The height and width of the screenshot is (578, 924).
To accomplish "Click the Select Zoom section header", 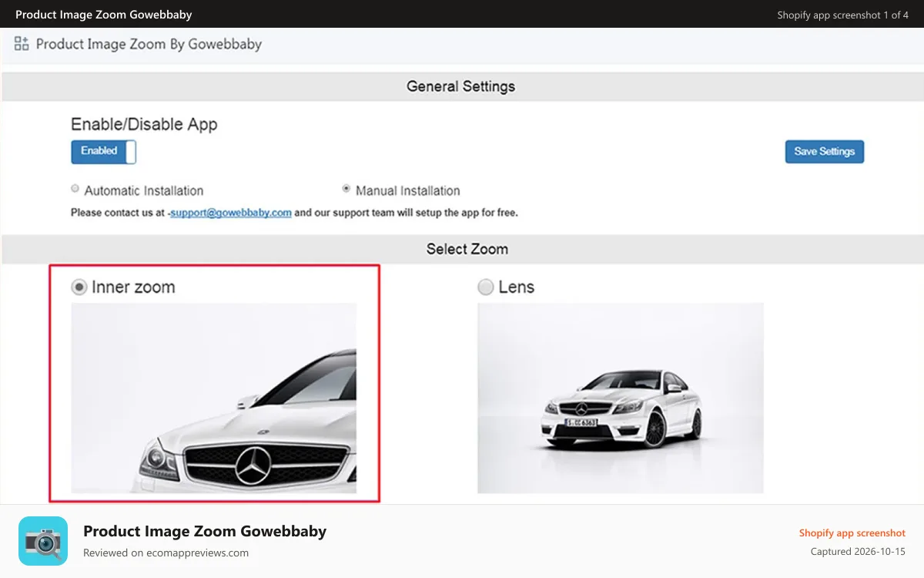I will point(462,249).
